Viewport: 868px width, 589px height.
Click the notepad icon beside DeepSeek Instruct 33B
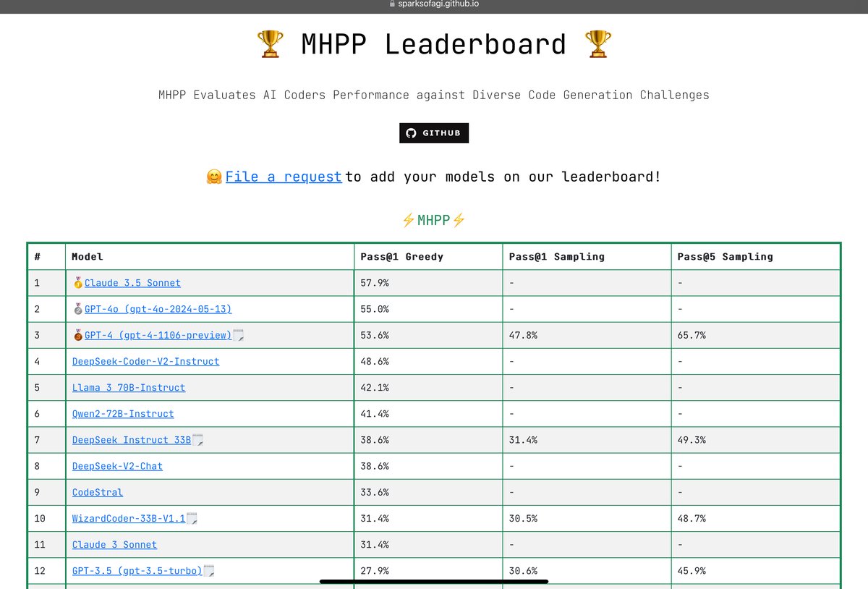(x=197, y=440)
